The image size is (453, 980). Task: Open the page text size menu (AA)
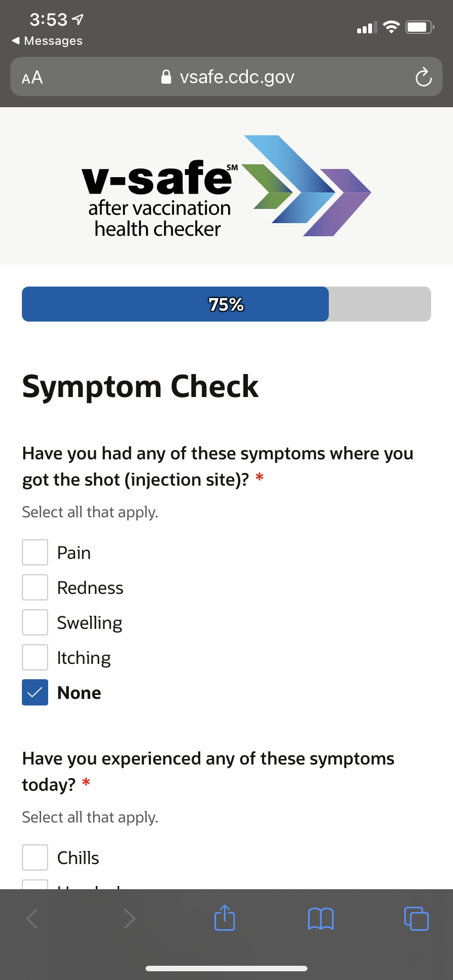click(32, 77)
